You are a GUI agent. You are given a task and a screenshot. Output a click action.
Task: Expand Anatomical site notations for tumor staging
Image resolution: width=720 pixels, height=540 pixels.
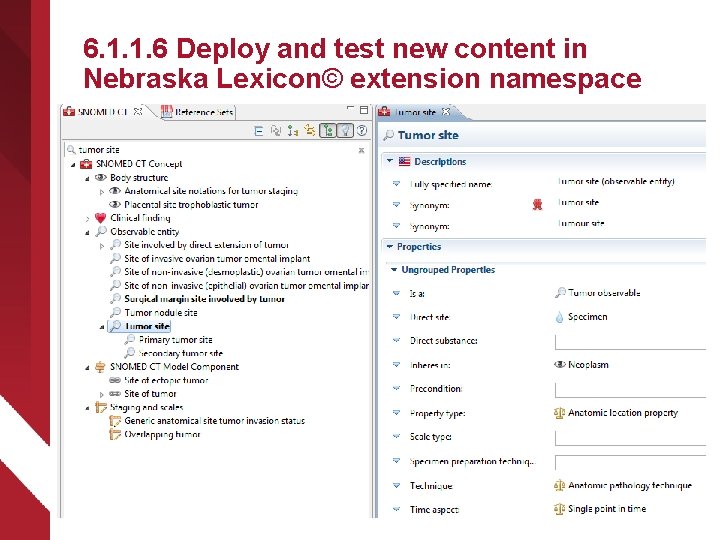click(x=101, y=192)
